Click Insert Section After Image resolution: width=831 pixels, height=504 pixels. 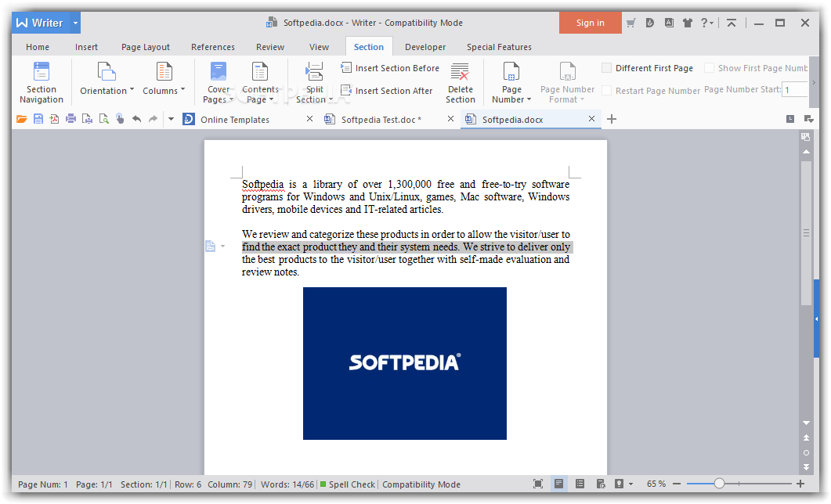click(x=388, y=91)
